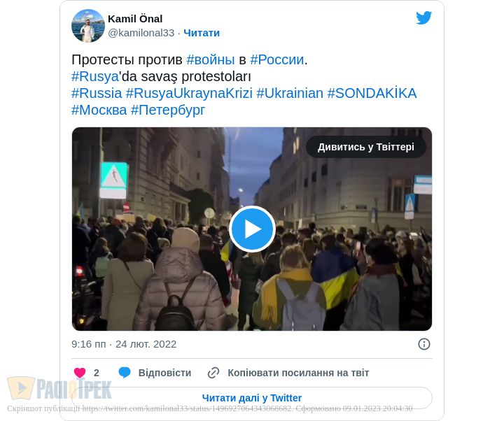Open hashtag #России
This screenshot has width=504, height=421.
click(277, 59)
